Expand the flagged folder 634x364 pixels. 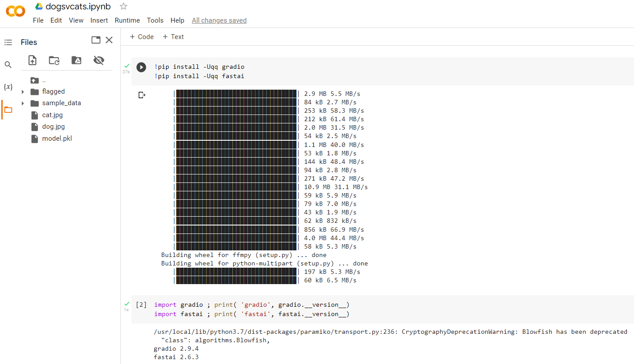click(x=23, y=92)
